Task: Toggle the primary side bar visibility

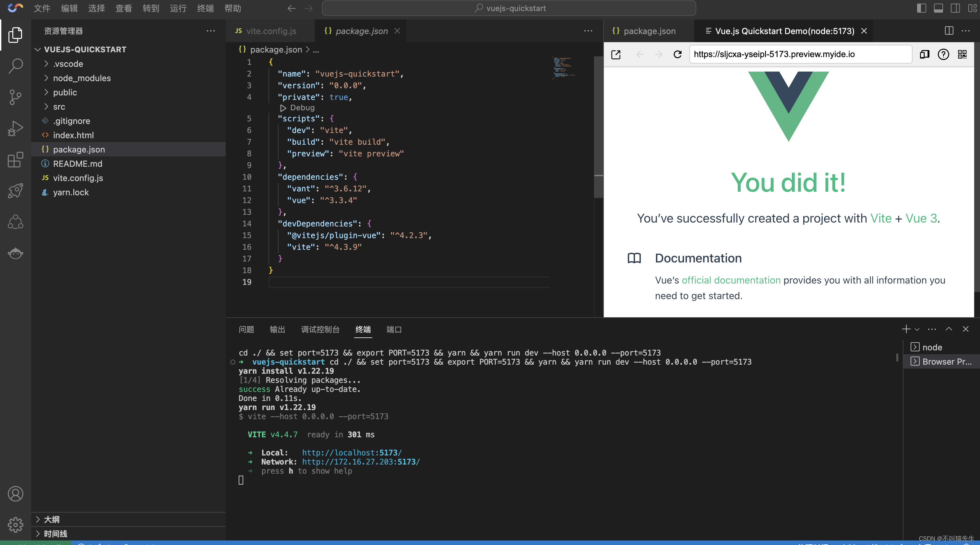Action: pyautogui.click(x=921, y=8)
